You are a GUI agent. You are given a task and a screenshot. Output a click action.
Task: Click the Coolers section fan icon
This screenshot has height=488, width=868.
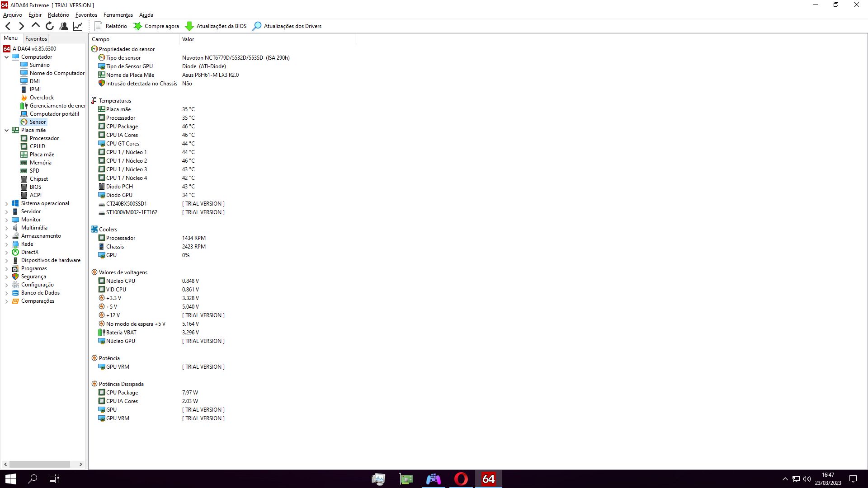94,230
